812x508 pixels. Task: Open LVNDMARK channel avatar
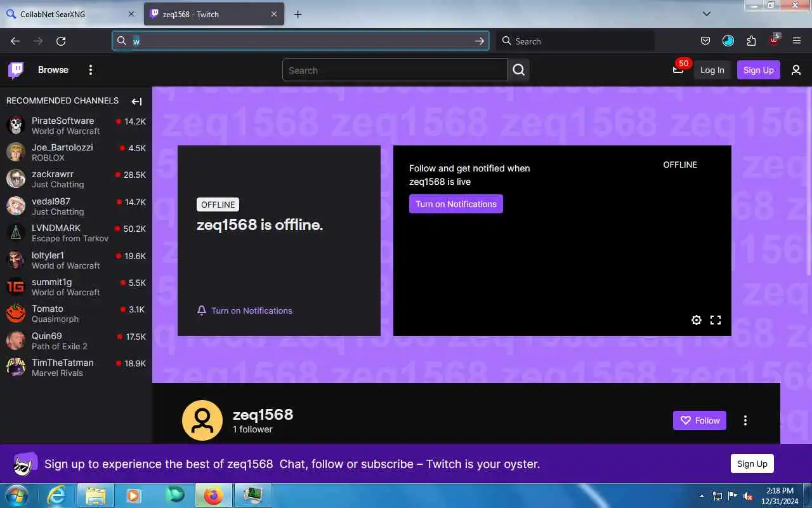[x=16, y=232]
